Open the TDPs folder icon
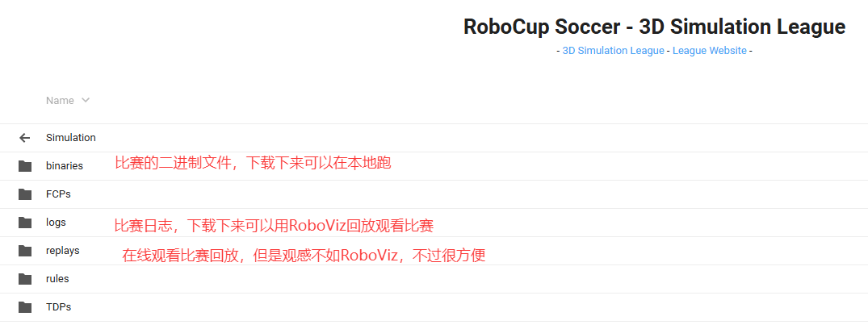Viewport: 868px width, 329px height. pos(25,307)
